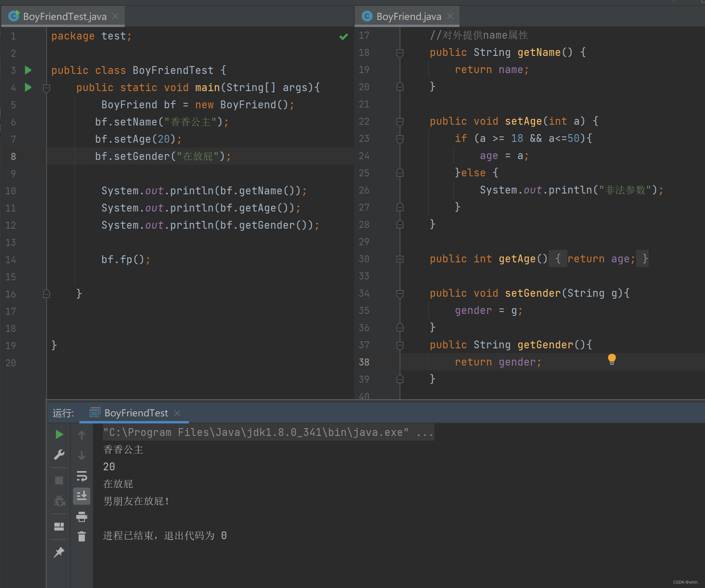Collapse the setGender method fold at line 34
705x588 pixels.
400,294
